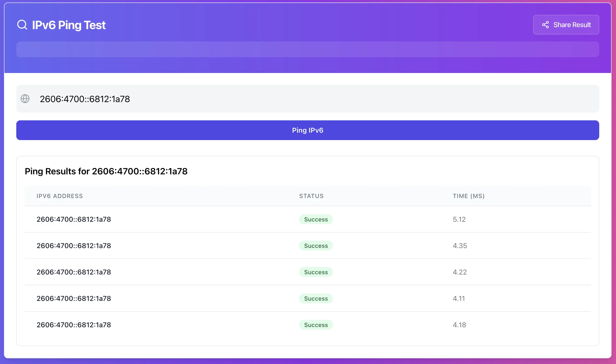Select the Success badge in the first row
The height and width of the screenshot is (364, 616).
pos(316,219)
